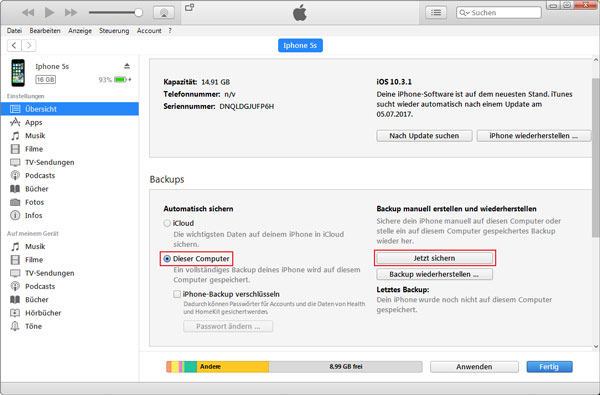Image resolution: width=600 pixels, height=395 pixels.
Task: Click the fast-forward next track button
Action: 71,13
